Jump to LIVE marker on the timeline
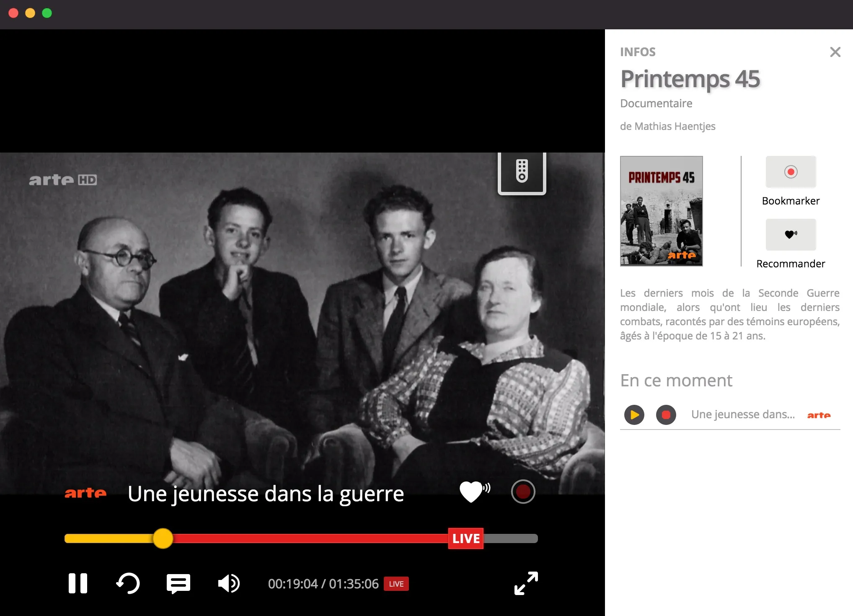 pos(466,538)
